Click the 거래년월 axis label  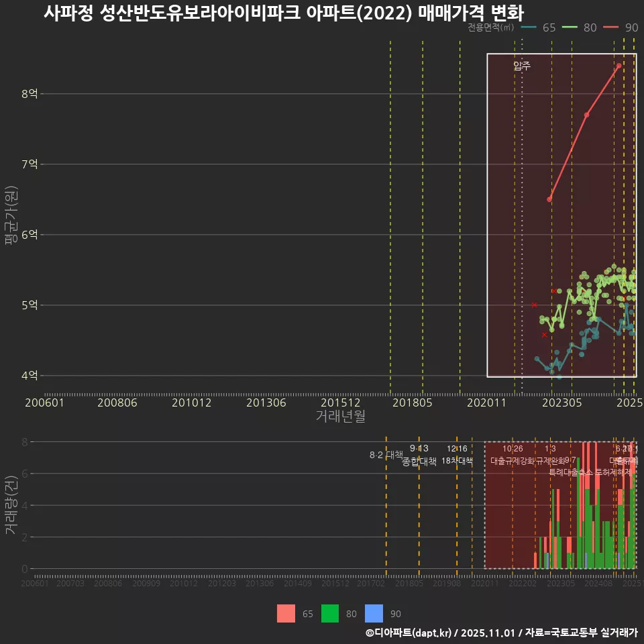341,416
